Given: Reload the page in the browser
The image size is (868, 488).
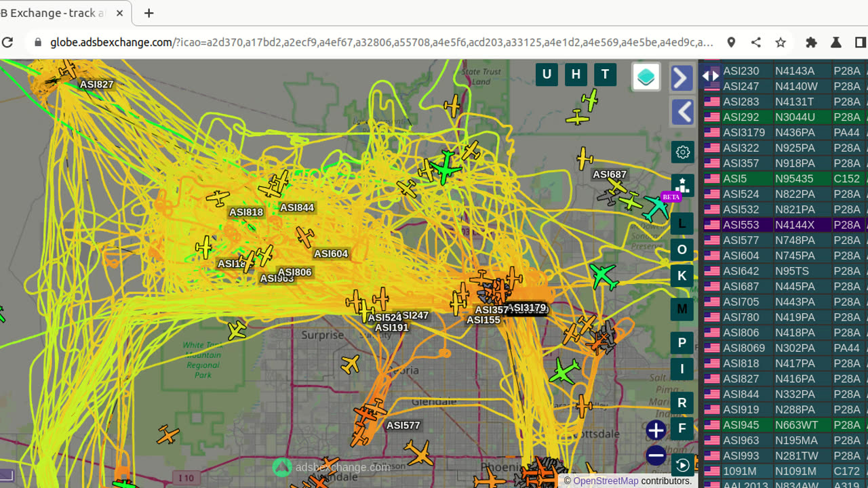Looking at the screenshot, I should coord(7,42).
